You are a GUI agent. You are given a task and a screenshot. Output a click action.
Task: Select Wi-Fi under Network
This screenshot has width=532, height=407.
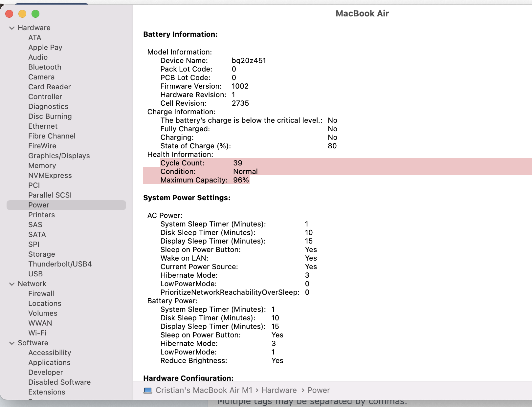(x=37, y=333)
